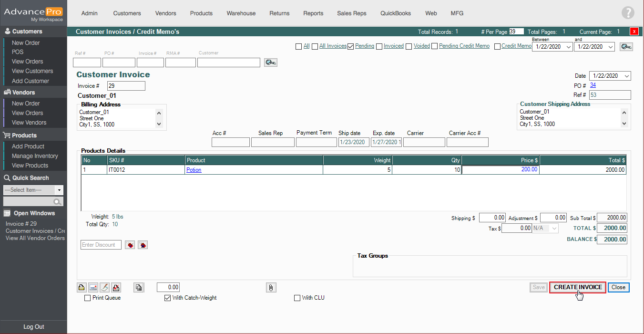Open the Quick Search Select Item dropdown
644x334 pixels.
click(x=59, y=190)
